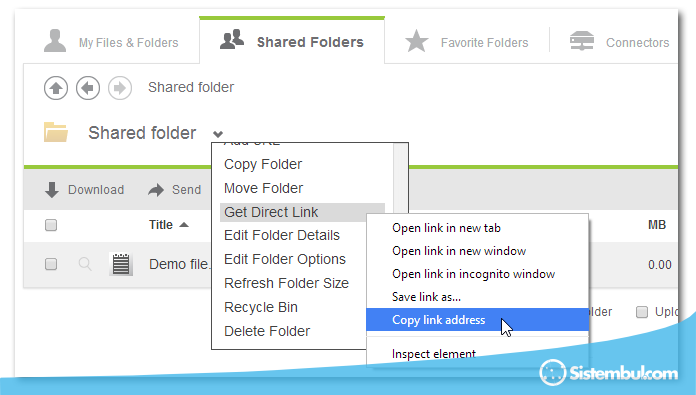The image size is (696, 395).
Task: Expand the Shared folder dropdown chevron
Action: [218, 134]
